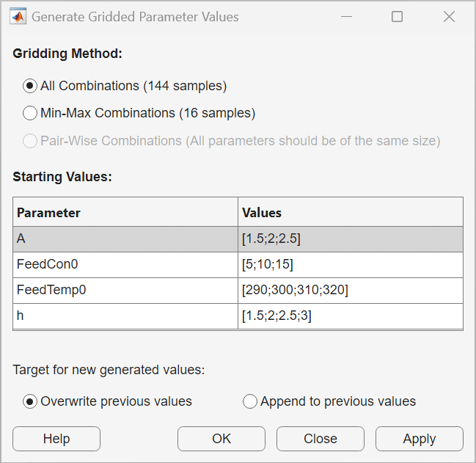Maximize the dialog window
Screen dimensions: 476x463
pyautogui.click(x=397, y=16)
